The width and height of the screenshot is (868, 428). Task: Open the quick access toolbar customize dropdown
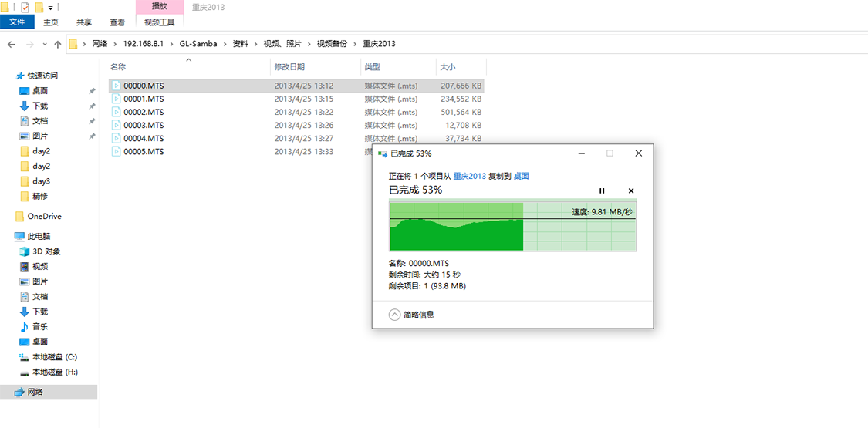point(51,8)
